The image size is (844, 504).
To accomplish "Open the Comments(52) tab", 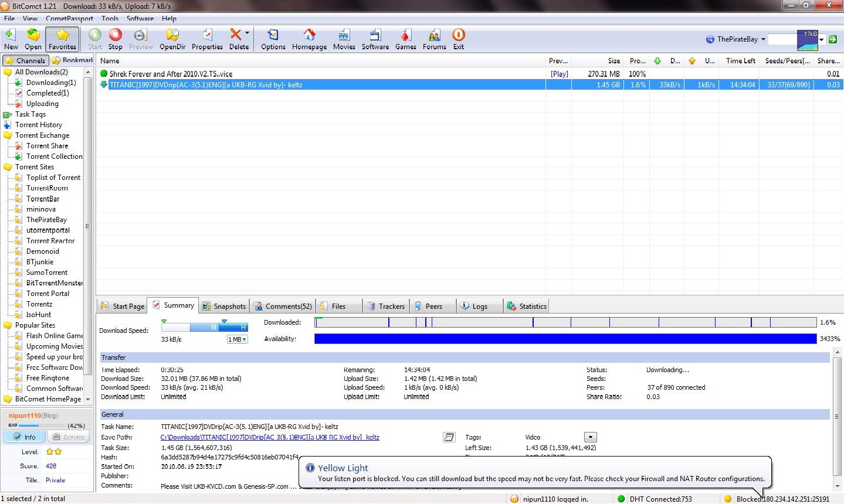I will point(283,306).
